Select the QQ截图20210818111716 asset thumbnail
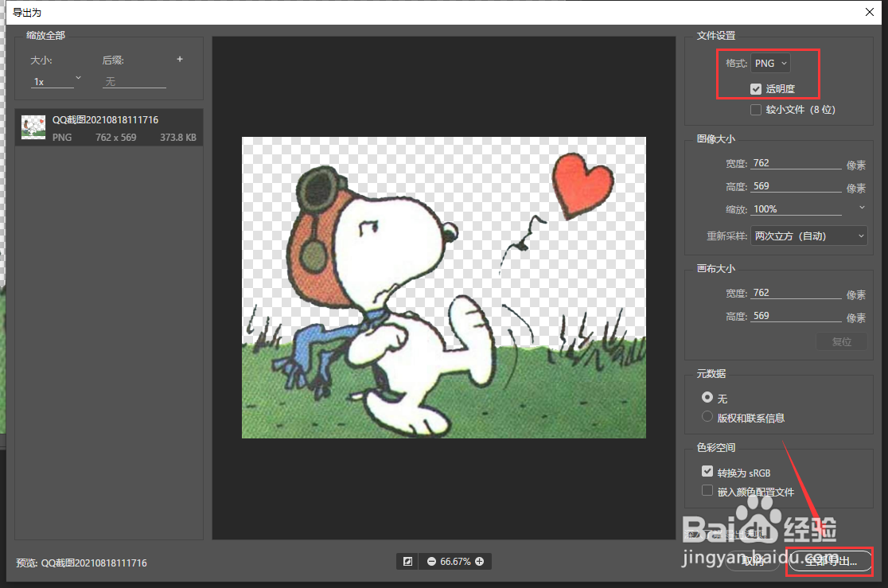 point(33,127)
